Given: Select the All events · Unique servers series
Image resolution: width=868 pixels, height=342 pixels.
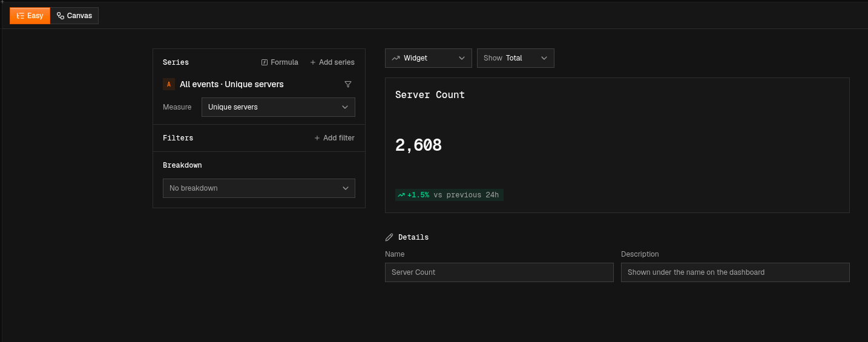Looking at the screenshot, I should (x=232, y=84).
